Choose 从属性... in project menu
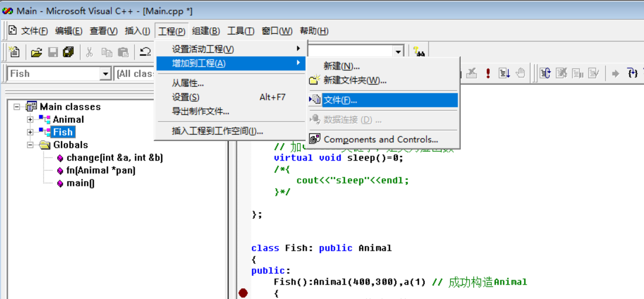 click(x=230, y=83)
